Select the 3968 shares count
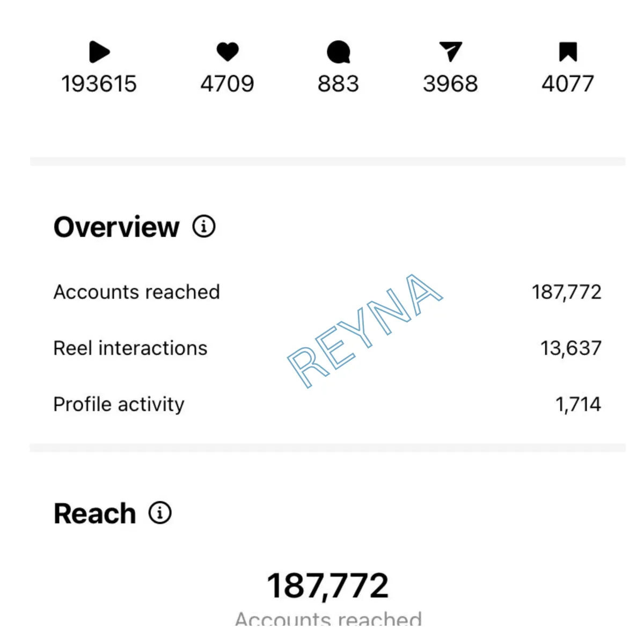 (450, 84)
